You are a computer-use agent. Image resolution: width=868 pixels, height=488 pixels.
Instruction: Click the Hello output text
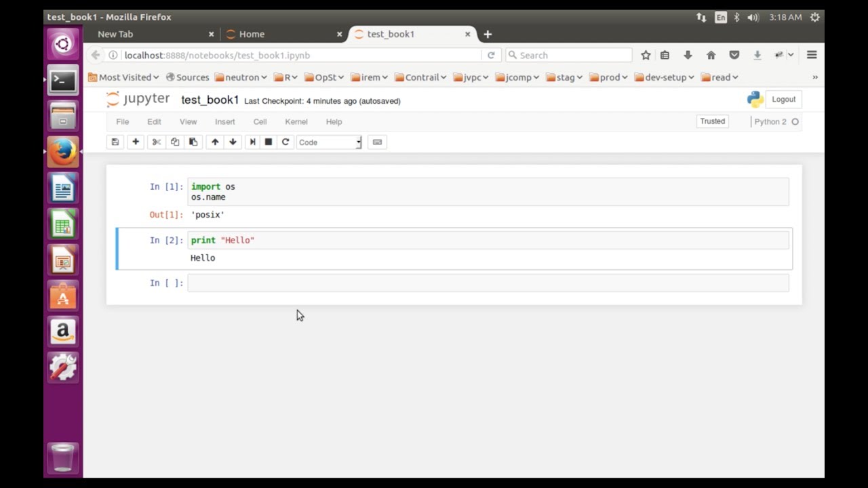tap(203, 258)
